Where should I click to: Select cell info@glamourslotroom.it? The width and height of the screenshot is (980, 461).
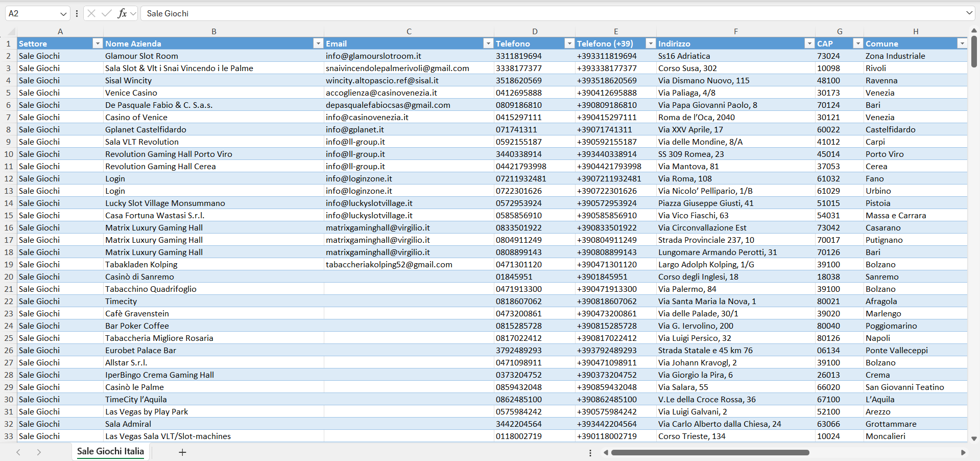point(409,56)
